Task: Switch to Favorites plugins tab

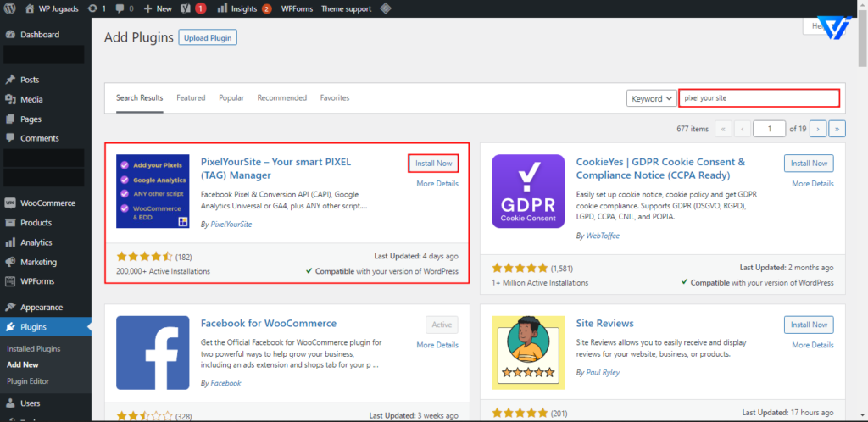Action: coord(335,98)
